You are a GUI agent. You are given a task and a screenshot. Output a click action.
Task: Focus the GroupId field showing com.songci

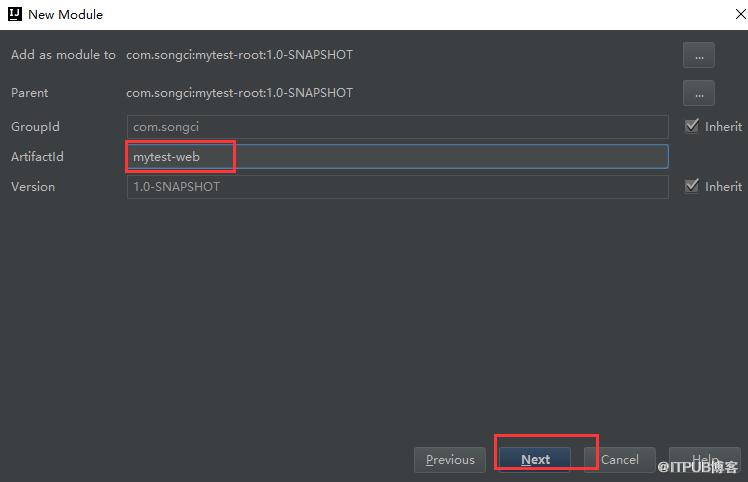397,127
